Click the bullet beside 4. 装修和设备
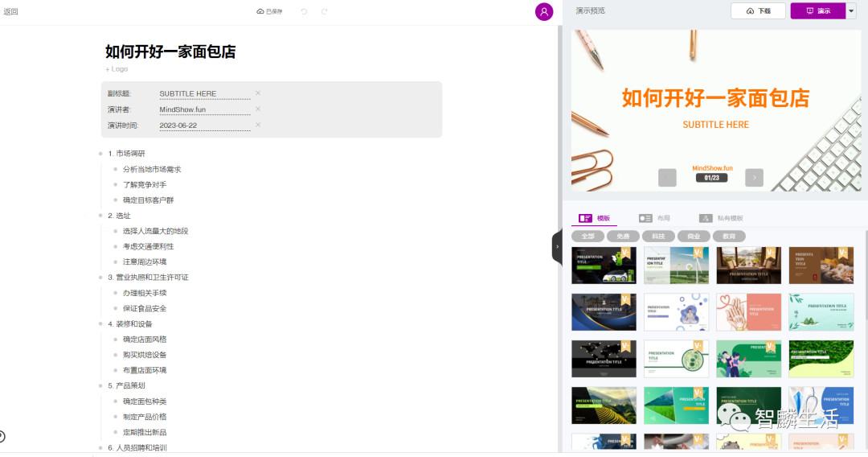The image size is (868, 457). [100, 324]
